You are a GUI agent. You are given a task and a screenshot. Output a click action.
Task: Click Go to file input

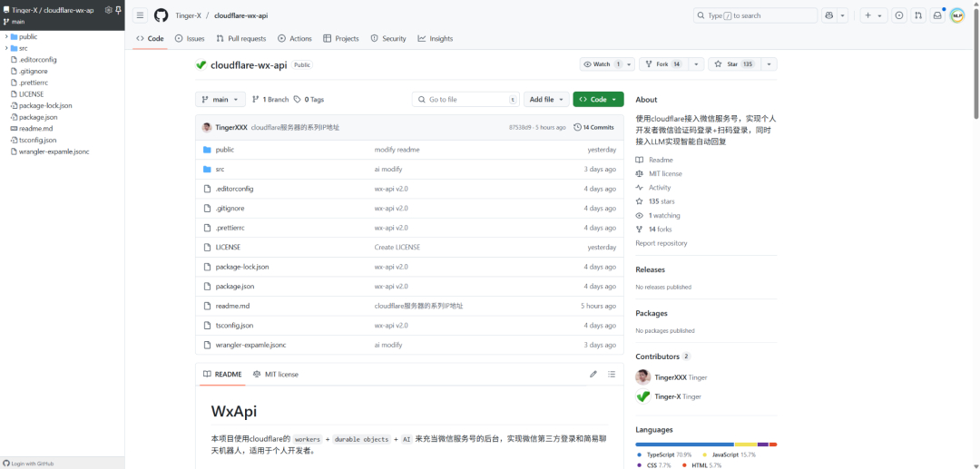coord(465,99)
